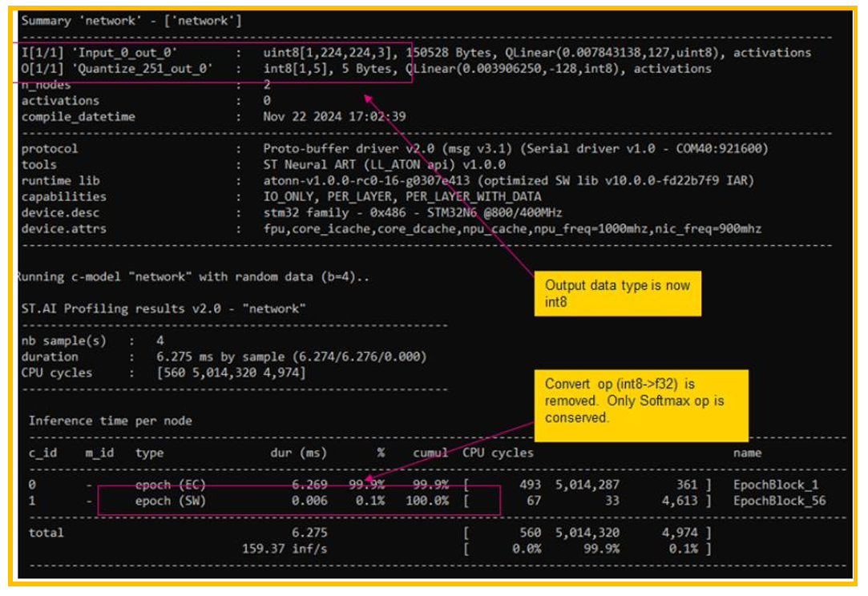
Task: Click the compile_datetime label
Action: coord(78,117)
